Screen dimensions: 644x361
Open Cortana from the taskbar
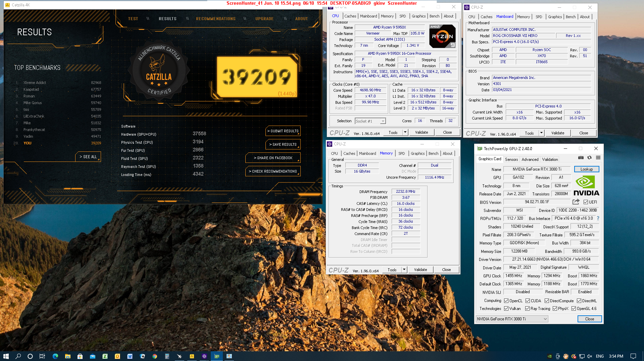[30, 356]
